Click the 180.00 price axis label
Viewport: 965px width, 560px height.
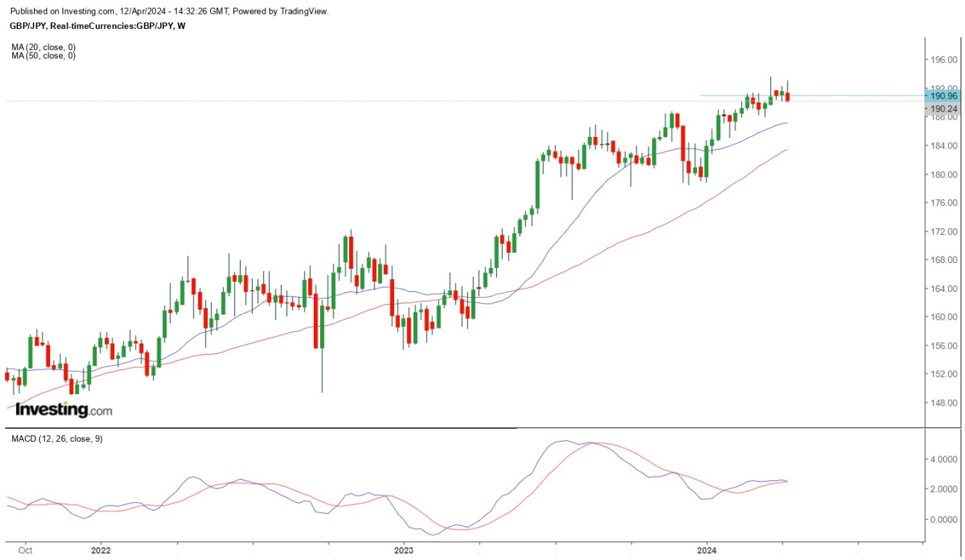pos(944,175)
